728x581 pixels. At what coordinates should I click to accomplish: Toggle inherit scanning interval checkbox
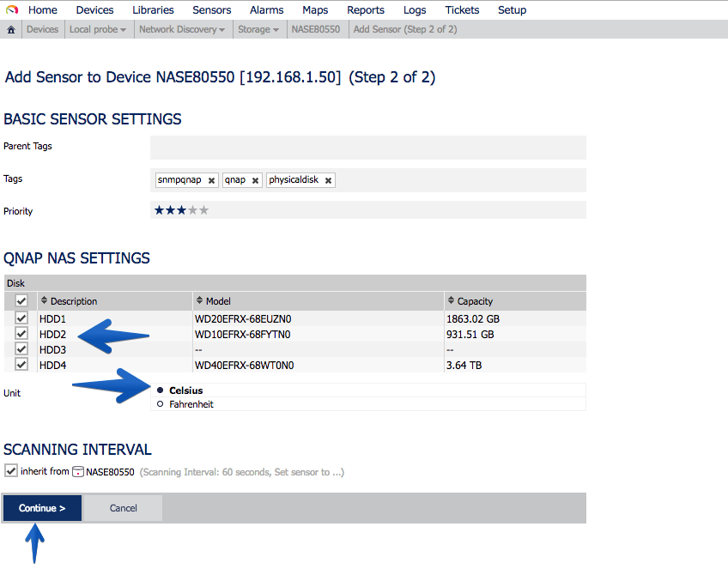click(11, 470)
